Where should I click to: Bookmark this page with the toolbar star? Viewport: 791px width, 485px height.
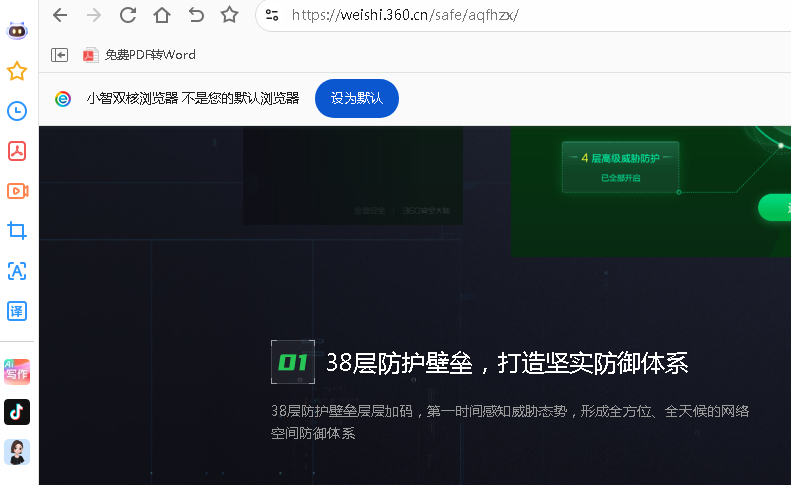pos(230,15)
